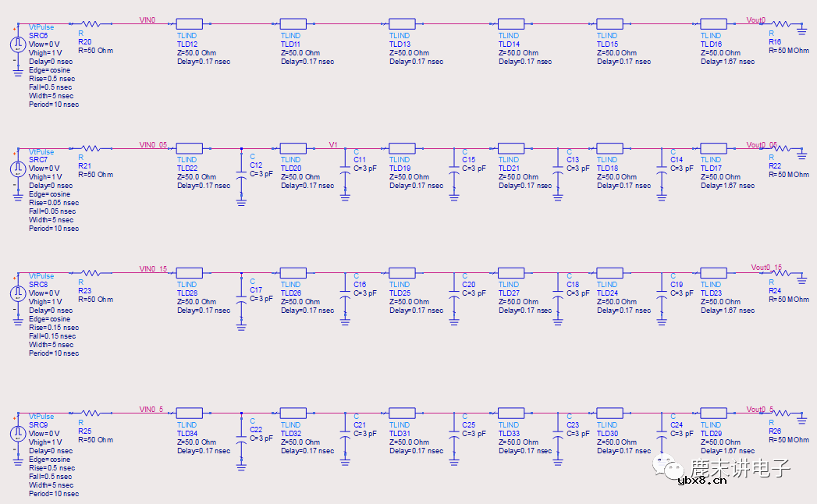Click the VIN0_05 net label
817x504 pixels.
153,144
